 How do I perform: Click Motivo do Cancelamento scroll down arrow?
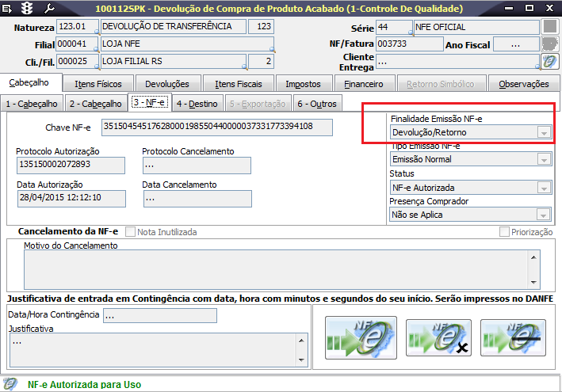(533, 283)
